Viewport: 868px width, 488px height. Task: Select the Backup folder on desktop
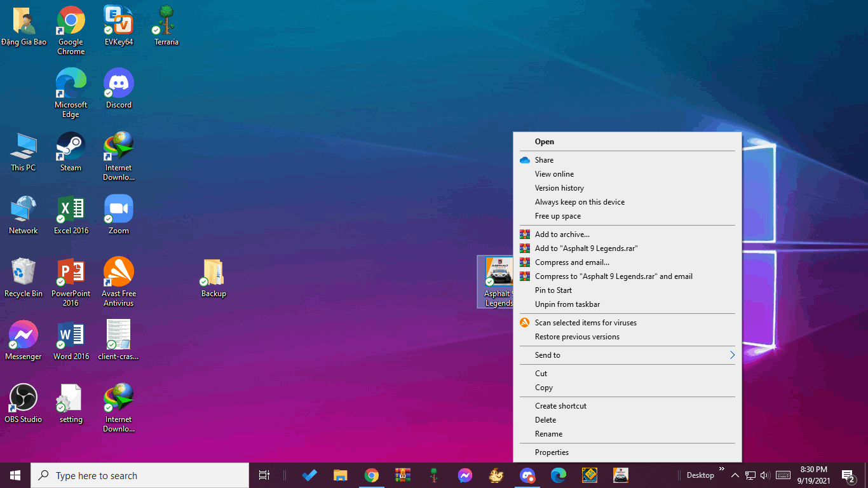(214, 278)
